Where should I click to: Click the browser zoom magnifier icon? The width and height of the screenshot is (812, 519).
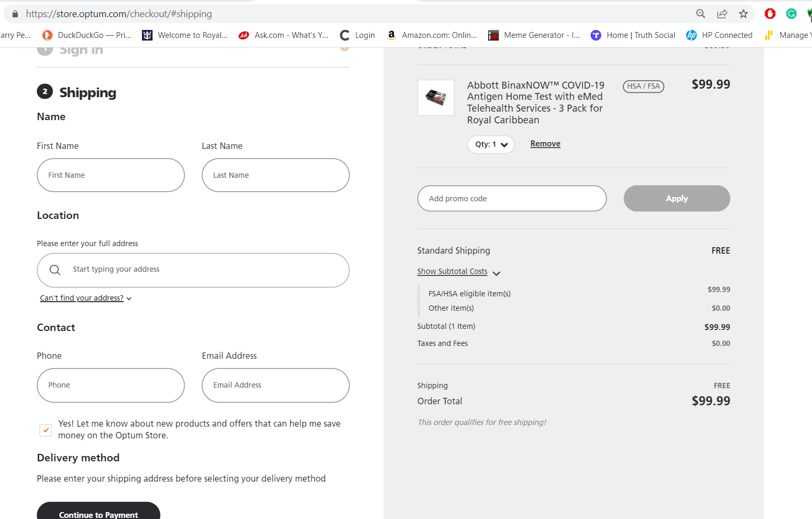(700, 14)
